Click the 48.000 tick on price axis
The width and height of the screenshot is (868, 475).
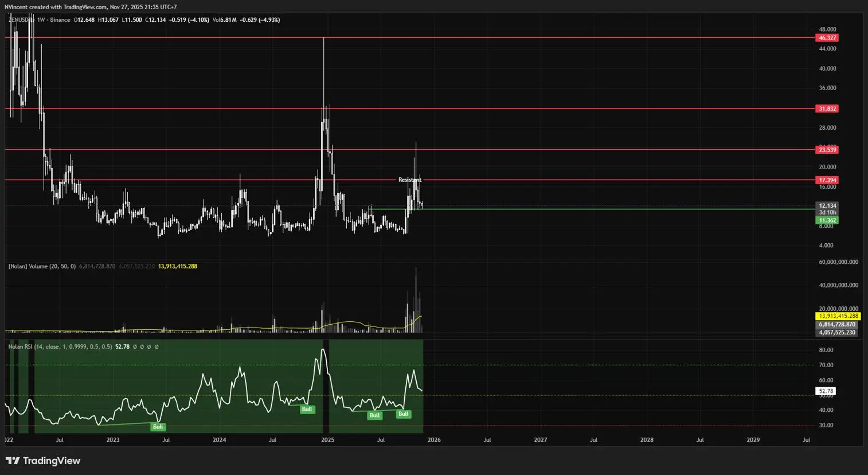click(x=827, y=29)
